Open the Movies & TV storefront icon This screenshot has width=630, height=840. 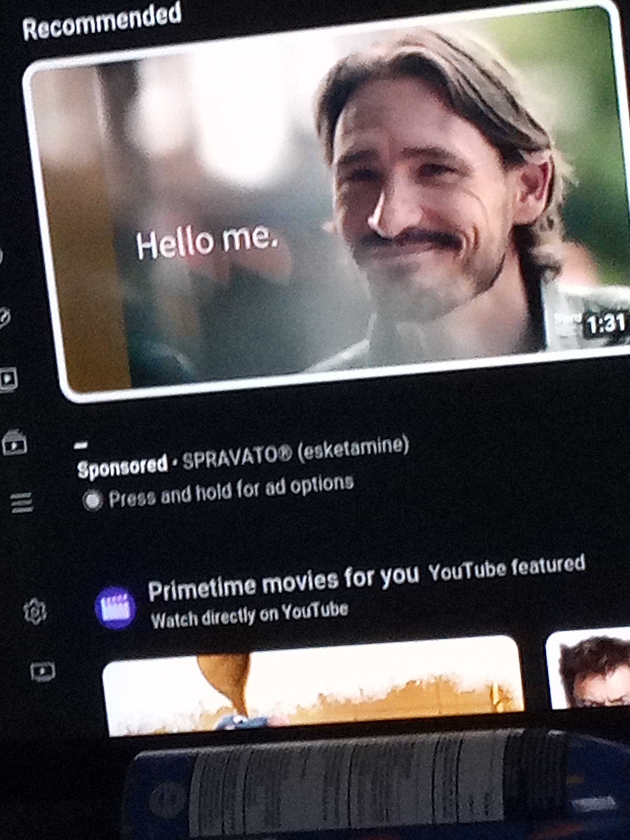pyautogui.click(x=14, y=442)
